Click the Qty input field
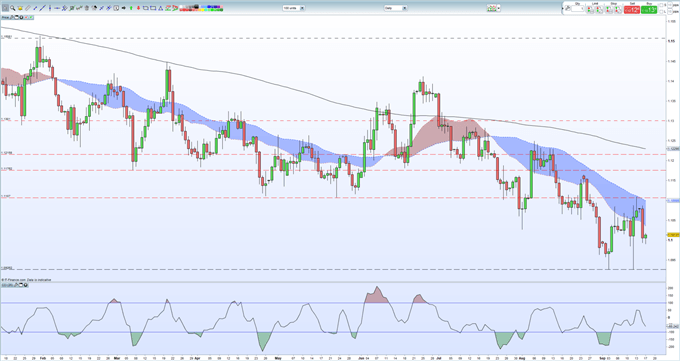 [577, 9]
